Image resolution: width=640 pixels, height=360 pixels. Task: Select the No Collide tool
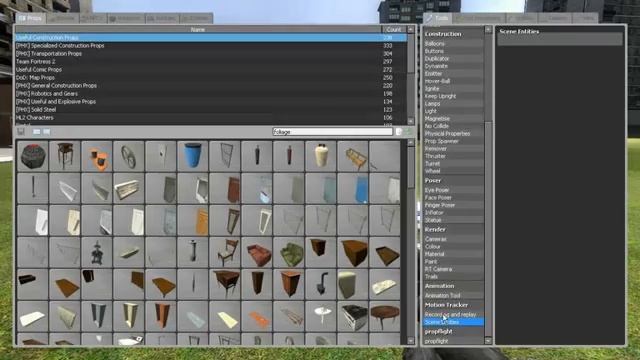coord(453,126)
